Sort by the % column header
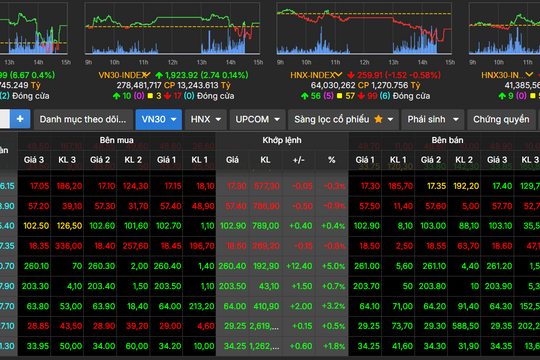The width and height of the screenshot is (540, 360). click(x=331, y=160)
